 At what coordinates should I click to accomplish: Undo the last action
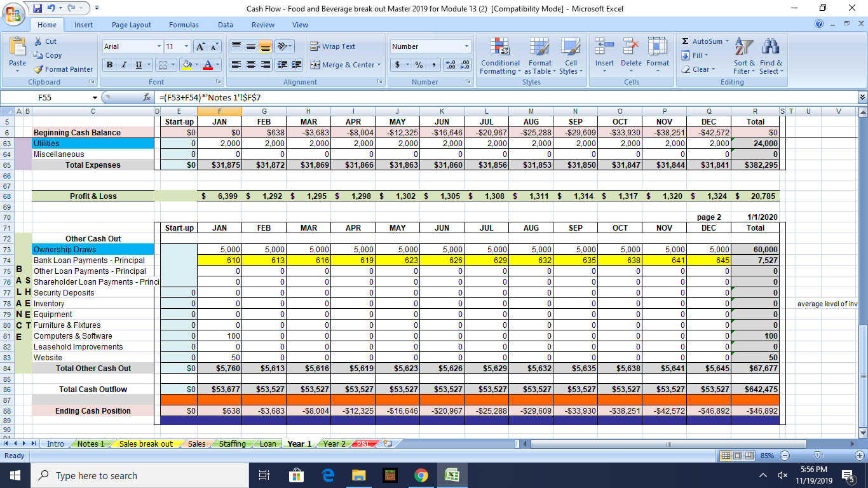click(x=52, y=8)
